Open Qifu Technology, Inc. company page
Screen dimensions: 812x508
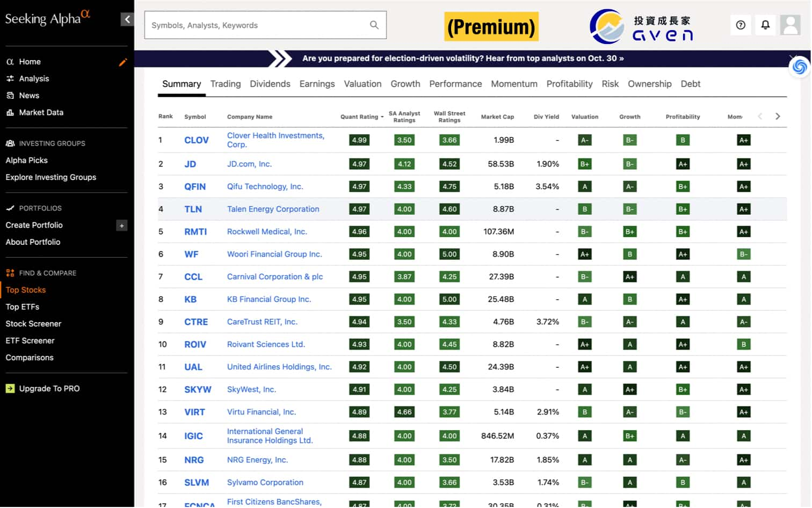[x=265, y=187]
